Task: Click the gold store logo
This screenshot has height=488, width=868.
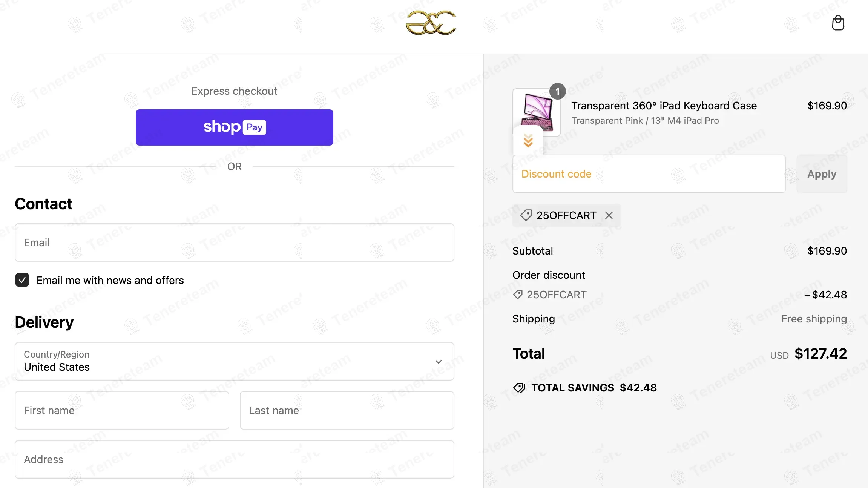Action: 431,23
